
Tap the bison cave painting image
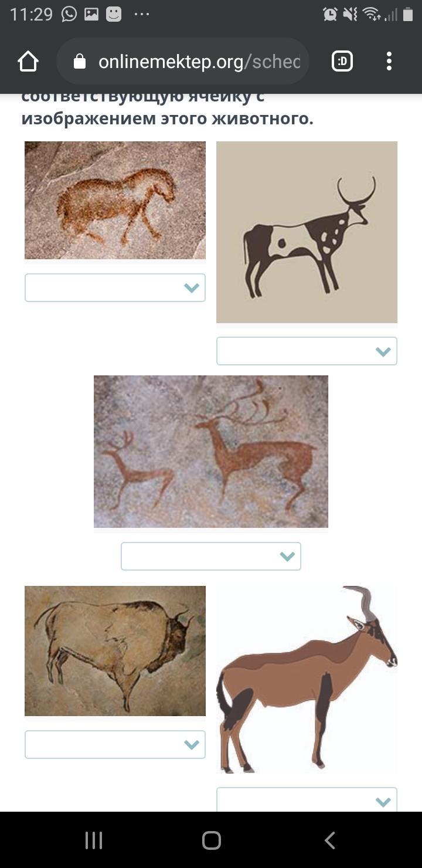[x=115, y=651]
